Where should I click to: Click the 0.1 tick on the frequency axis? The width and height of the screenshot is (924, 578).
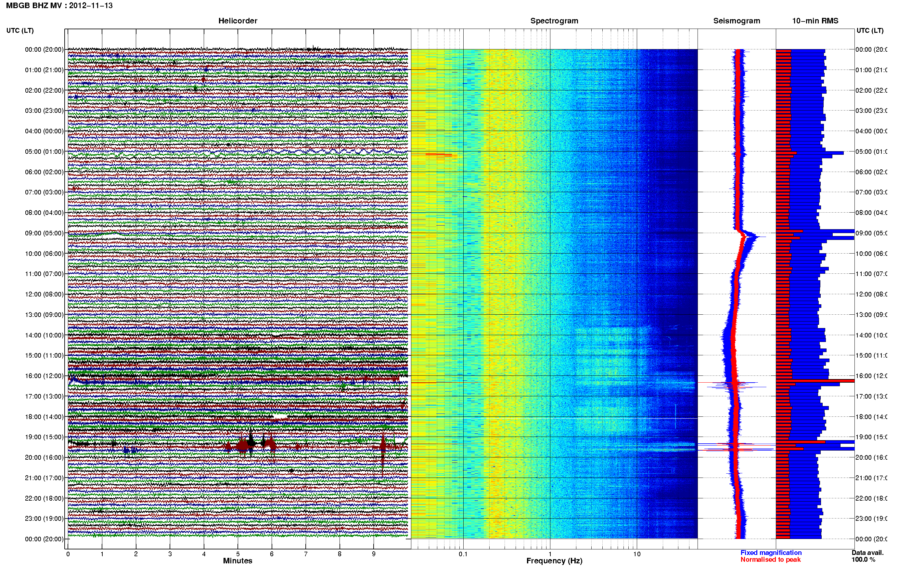[463, 554]
